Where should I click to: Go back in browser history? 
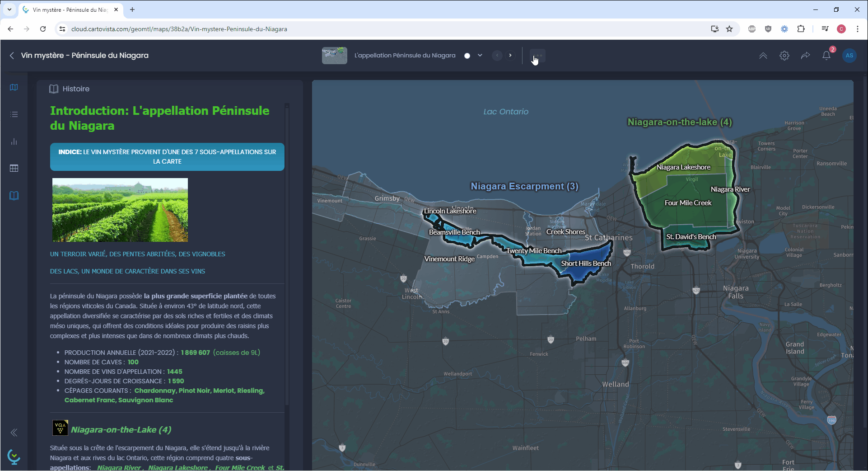pos(10,29)
